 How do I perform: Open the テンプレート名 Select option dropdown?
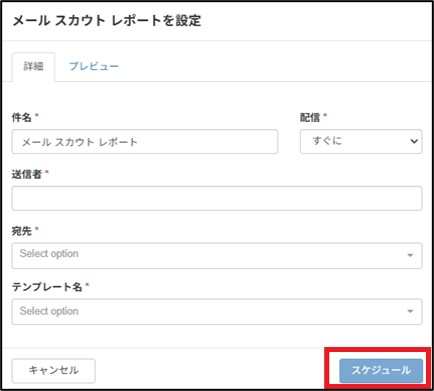point(217,312)
